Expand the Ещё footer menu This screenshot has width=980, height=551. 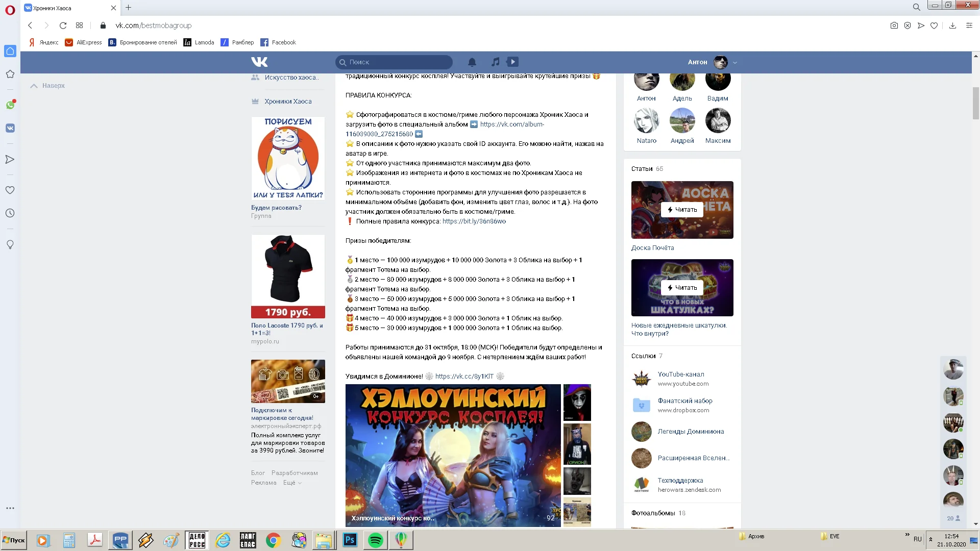(x=292, y=483)
